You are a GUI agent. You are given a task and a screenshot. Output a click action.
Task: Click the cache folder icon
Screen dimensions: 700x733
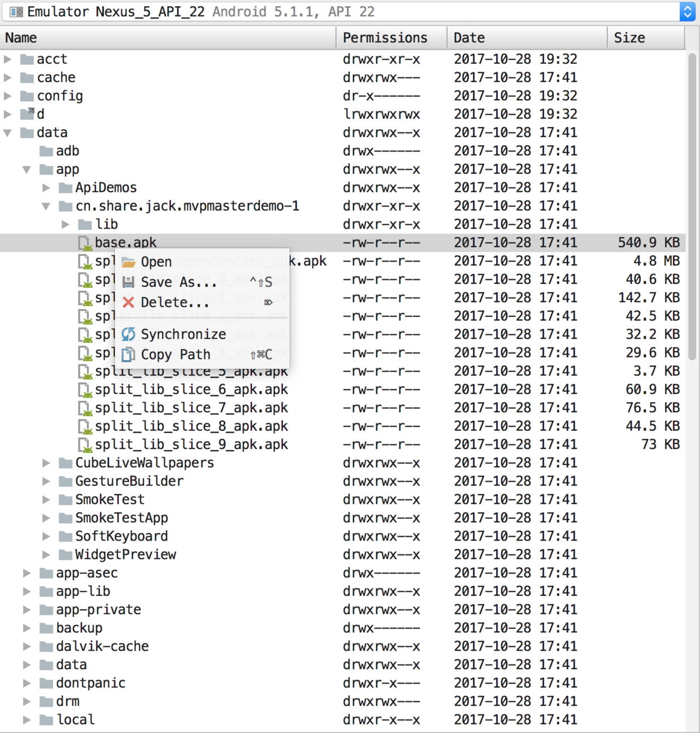pos(27,77)
